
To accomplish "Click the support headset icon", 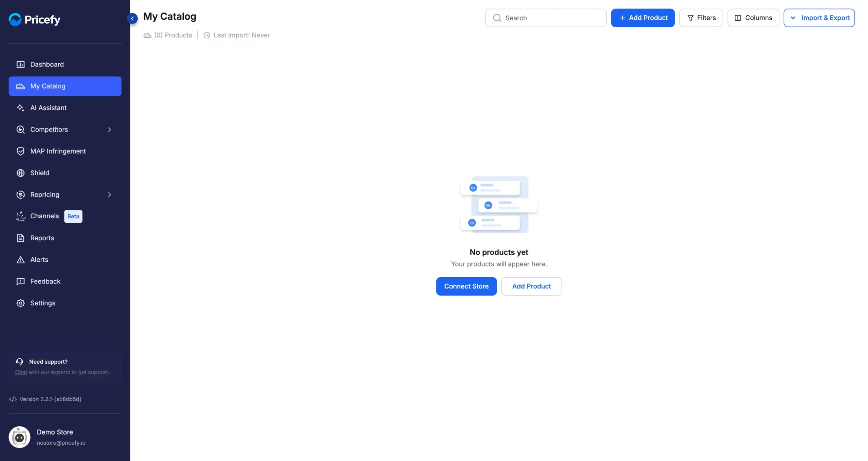I will 19,362.
